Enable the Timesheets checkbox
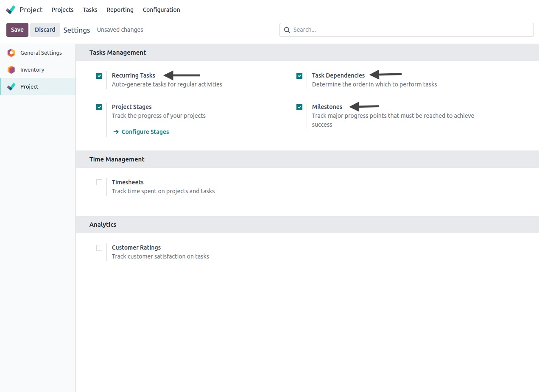 point(99,182)
